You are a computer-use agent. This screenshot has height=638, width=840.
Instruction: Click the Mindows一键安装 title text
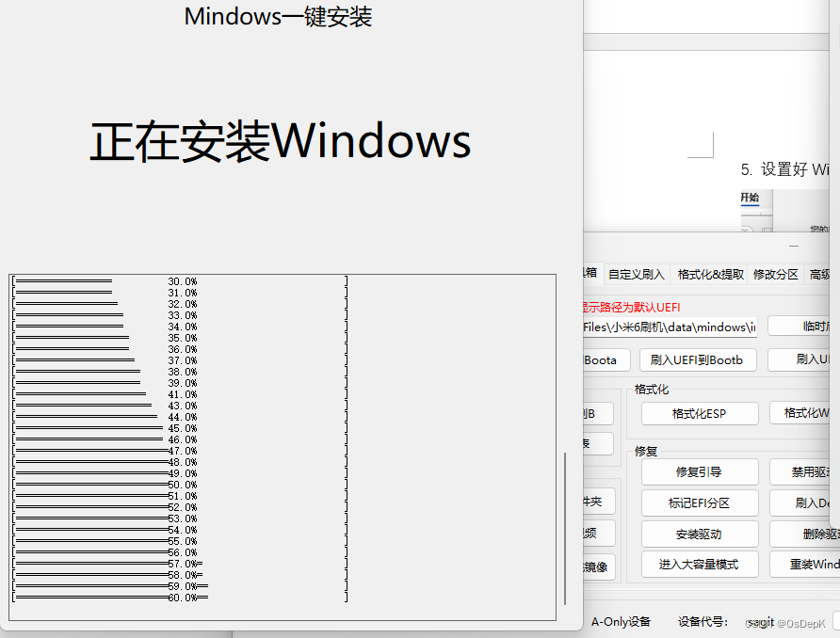point(278,17)
